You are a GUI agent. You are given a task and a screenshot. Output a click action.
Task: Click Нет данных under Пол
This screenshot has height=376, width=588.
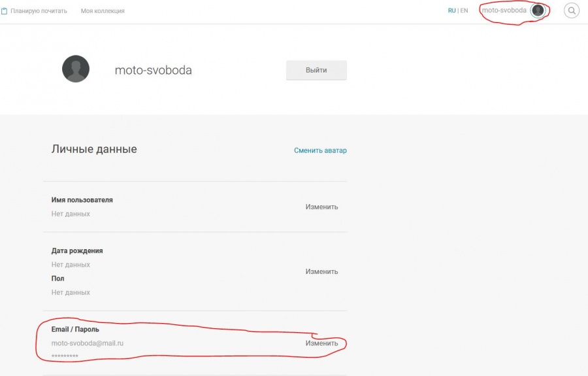click(x=71, y=292)
